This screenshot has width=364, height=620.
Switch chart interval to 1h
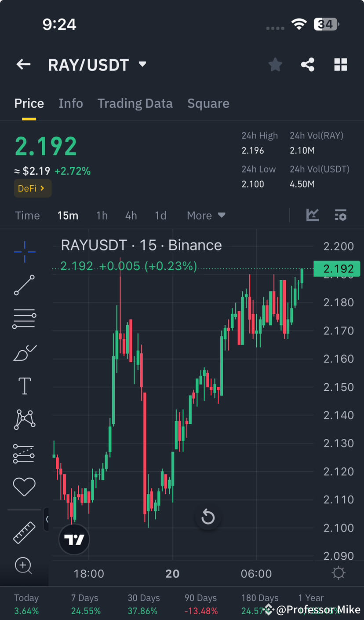(x=102, y=215)
